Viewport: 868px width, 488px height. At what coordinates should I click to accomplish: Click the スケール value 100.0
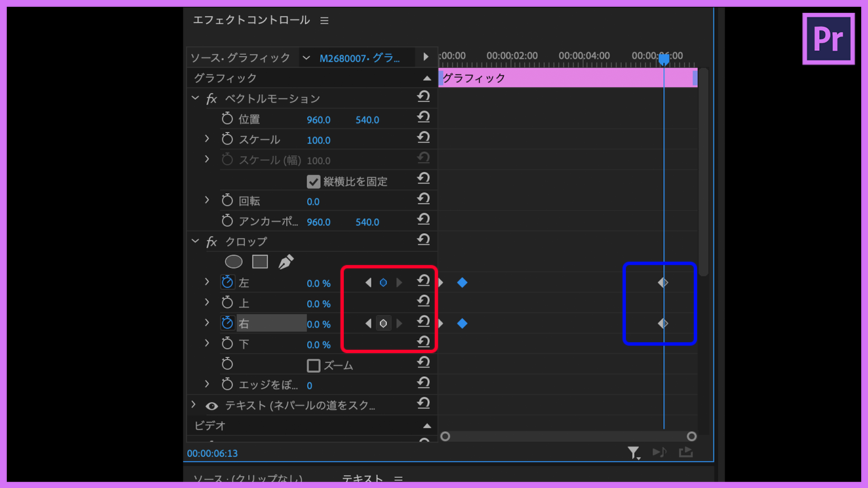(319, 140)
